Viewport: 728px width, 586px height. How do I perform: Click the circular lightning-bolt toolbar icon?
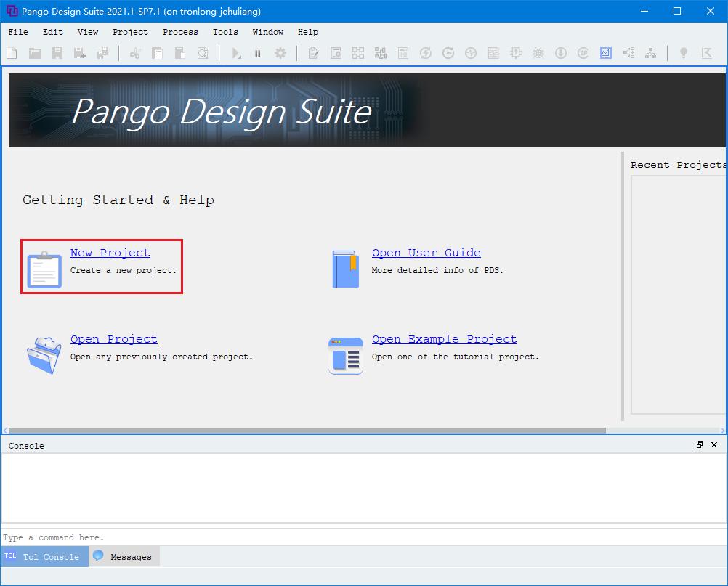tap(426, 53)
